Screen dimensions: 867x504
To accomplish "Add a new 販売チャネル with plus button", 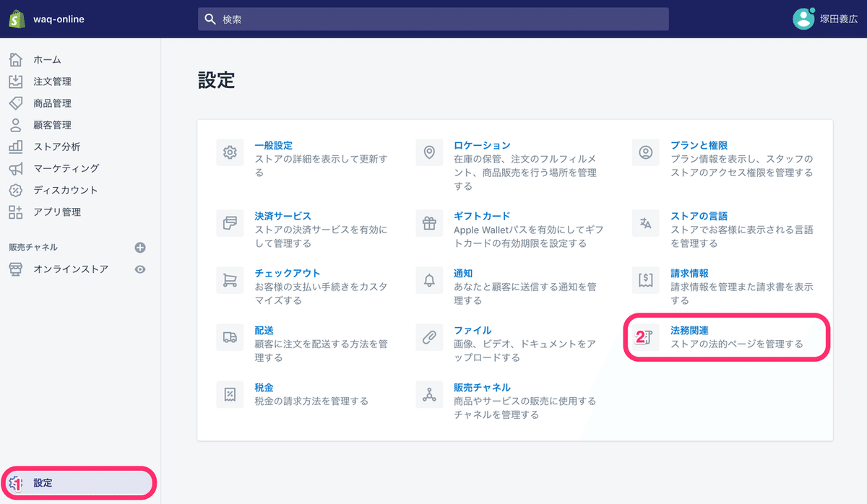I will [139, 248].
